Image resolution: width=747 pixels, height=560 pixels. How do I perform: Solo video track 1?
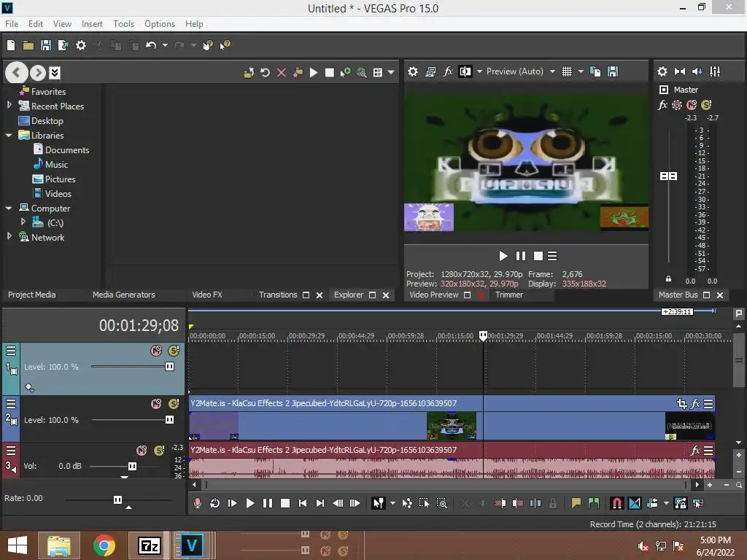(x=174, y=351)
